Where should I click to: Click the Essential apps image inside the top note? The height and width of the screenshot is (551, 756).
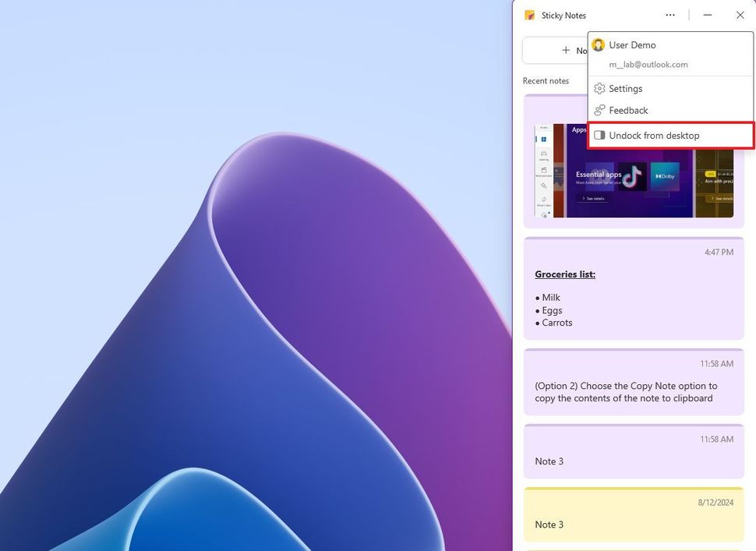(599, 176)
